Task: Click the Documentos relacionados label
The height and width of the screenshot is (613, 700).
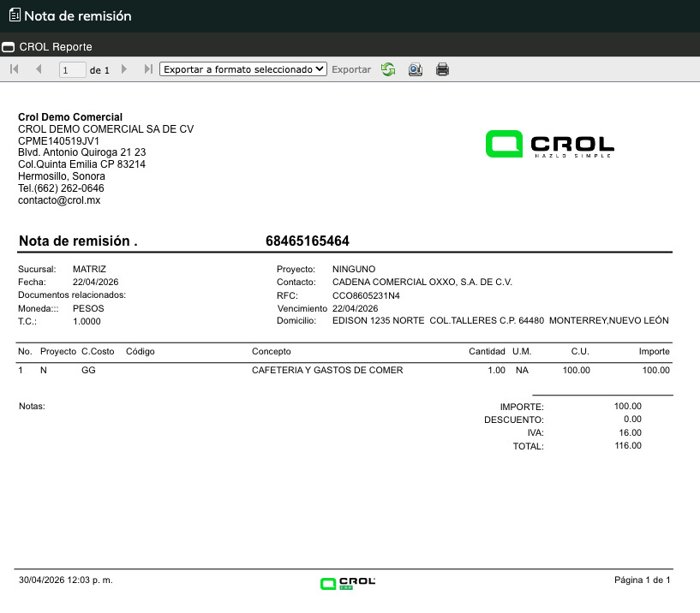Action: 72,295
